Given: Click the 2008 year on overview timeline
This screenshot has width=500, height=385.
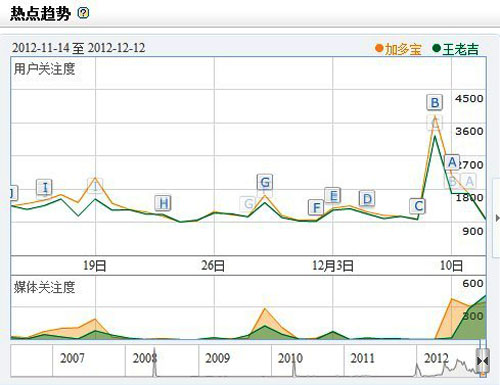Looking at the screenshot, I should [145, 358].
